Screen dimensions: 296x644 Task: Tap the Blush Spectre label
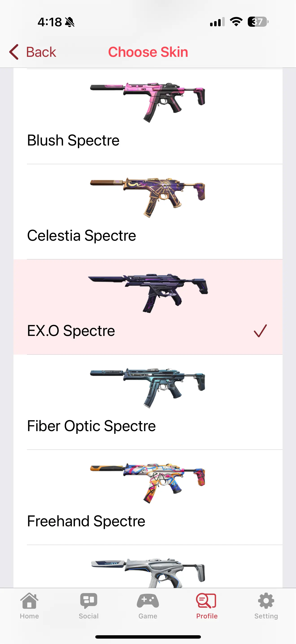[73, 140]
